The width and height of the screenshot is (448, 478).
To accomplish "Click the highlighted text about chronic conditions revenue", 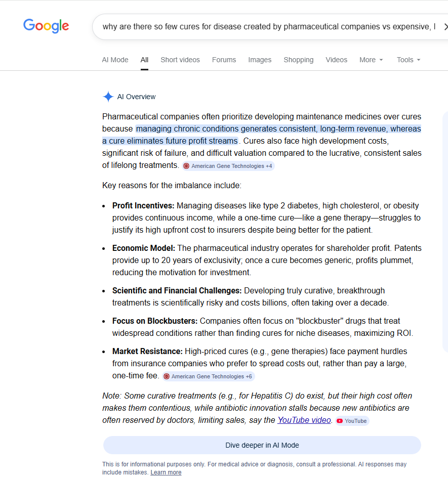I will click(277, 129).
